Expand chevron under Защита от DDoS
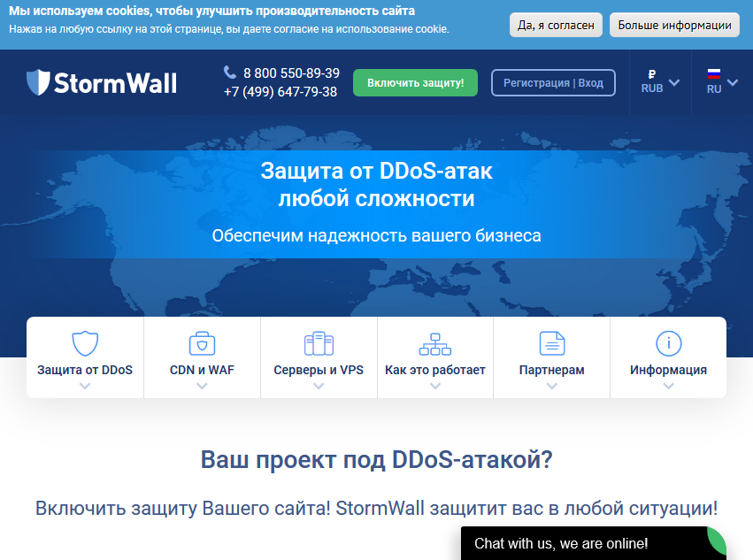This screenshot has height=560, width=753. (85, 386)
